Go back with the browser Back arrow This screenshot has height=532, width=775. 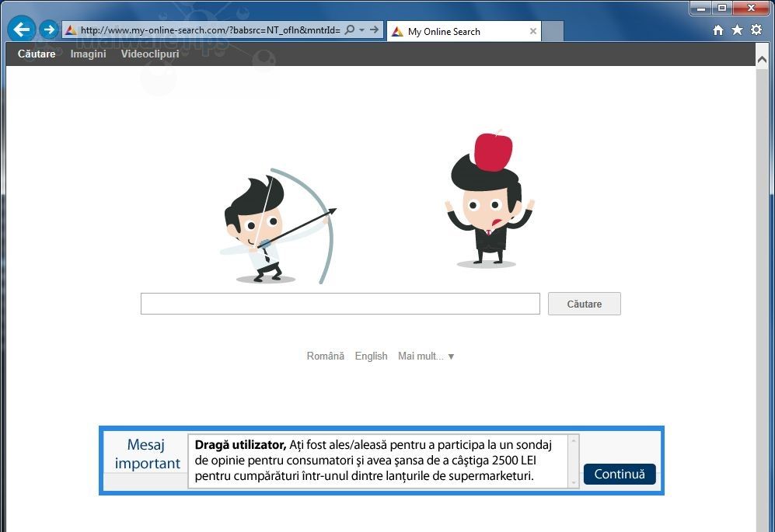pos(21,30)
